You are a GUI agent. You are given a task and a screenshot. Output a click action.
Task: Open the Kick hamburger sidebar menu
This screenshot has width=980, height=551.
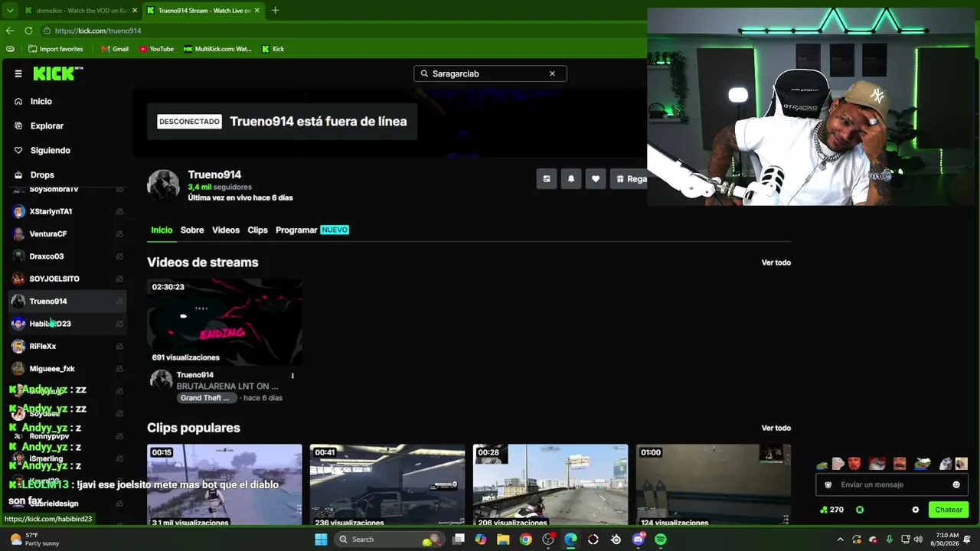[18, 73]
